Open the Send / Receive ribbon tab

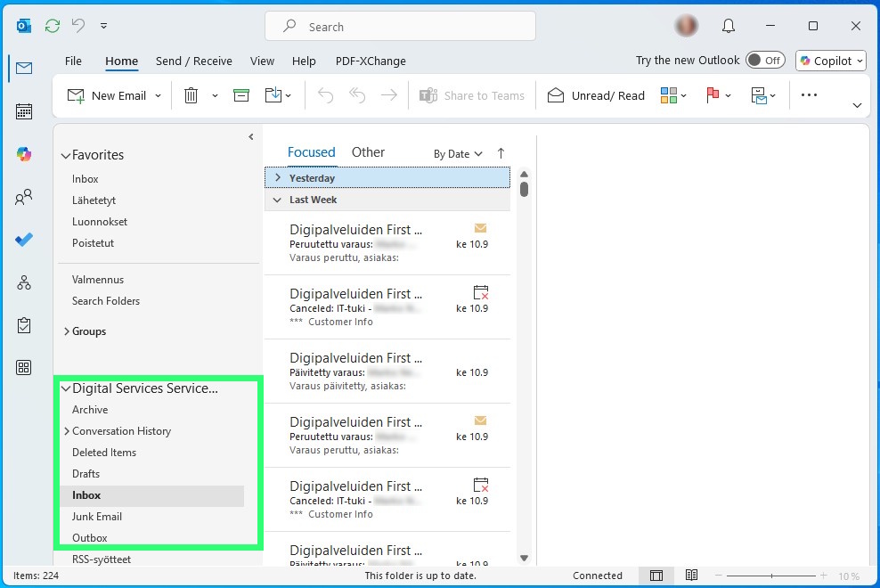tap(193, 61)
